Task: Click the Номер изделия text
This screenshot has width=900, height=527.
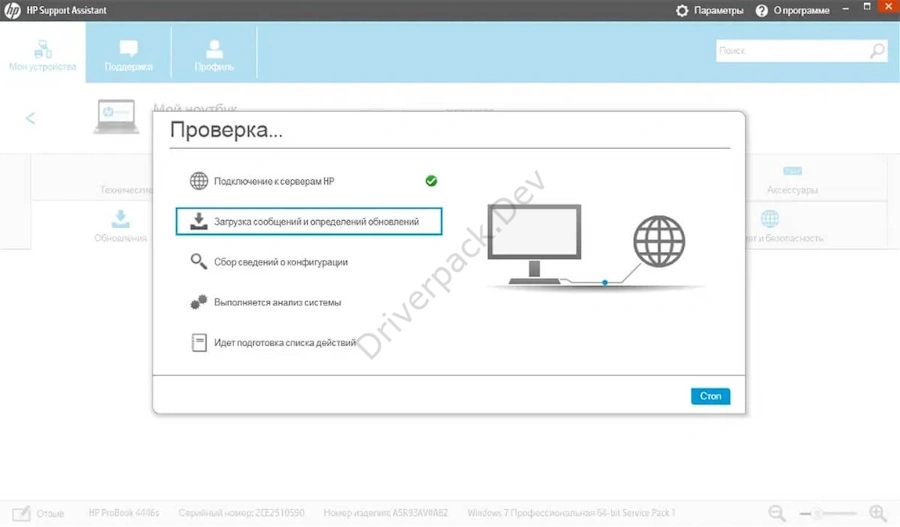Action: 386,513
